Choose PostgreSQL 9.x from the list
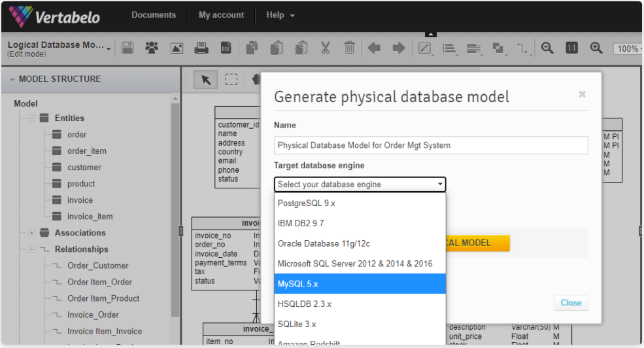644x348 pixels. [360, 203]
